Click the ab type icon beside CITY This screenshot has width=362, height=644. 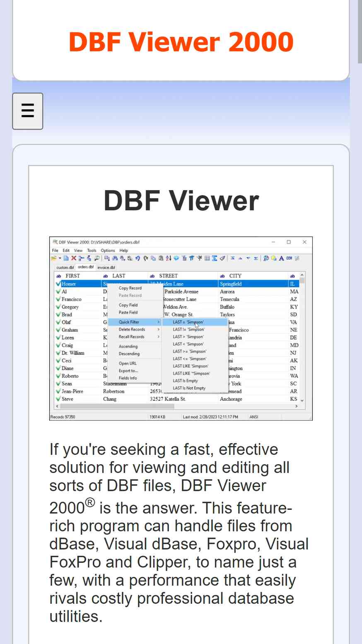pyautogui.click(x=222, y=276)
